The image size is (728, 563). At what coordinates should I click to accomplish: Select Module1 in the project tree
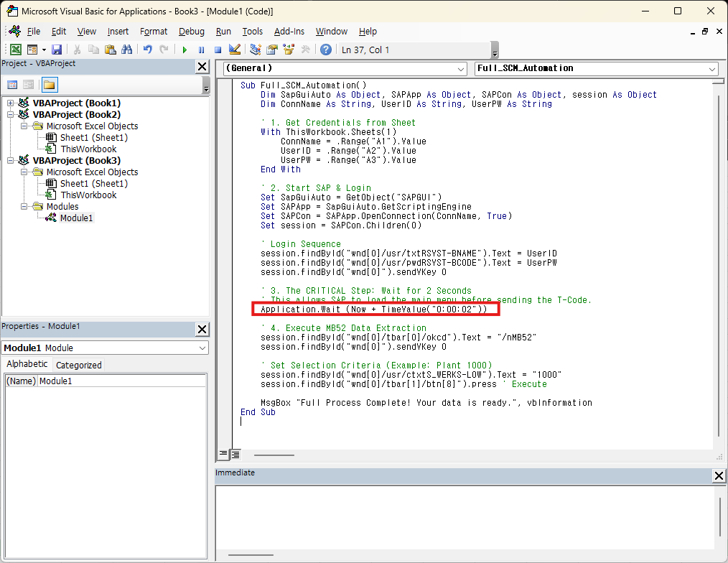(x=76, y=218)
